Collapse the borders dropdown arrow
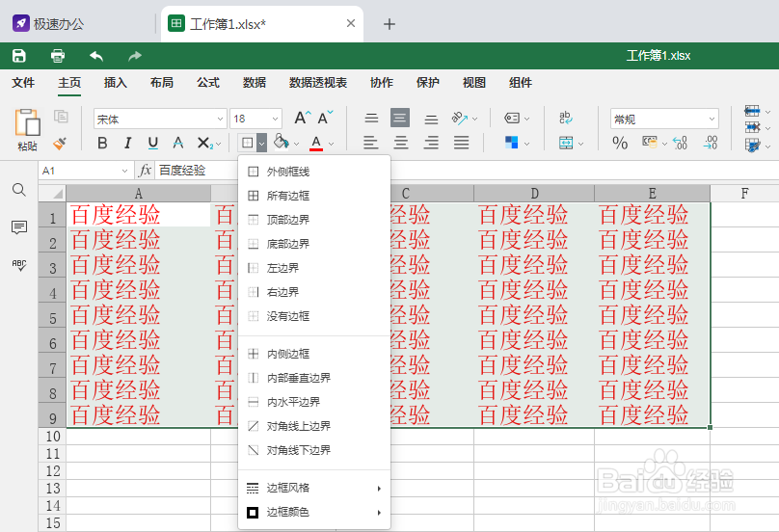Viewport: 779px width, 532px height. pos(262,143)
